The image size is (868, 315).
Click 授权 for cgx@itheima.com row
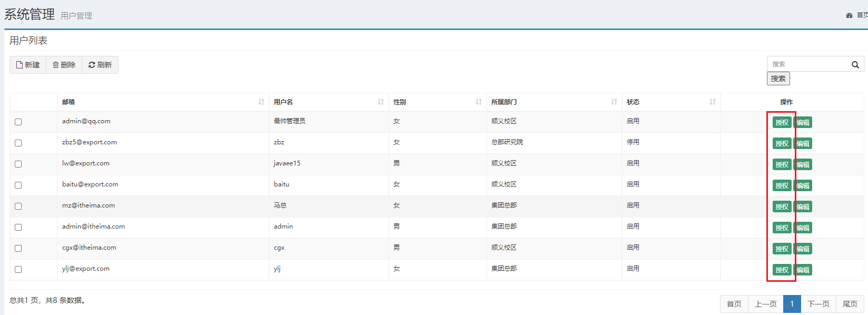782,249
